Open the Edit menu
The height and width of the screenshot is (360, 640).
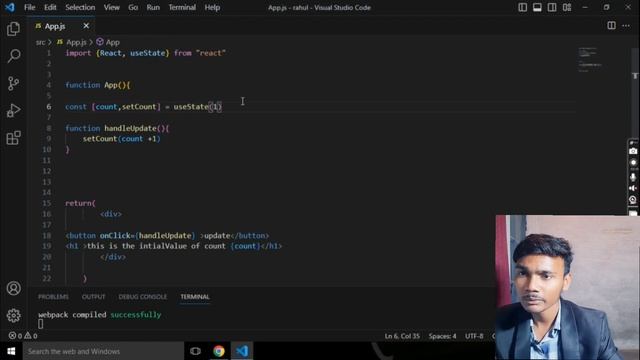point(50,7)
